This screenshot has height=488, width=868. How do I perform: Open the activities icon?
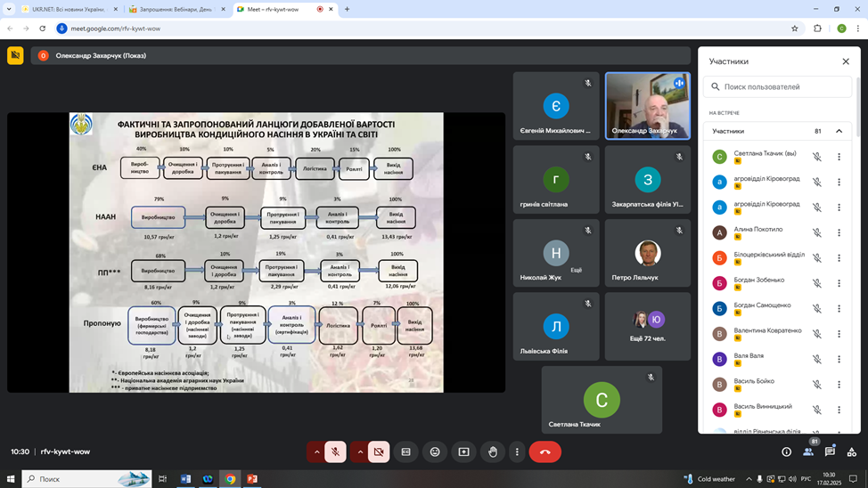tap(851, 452)
